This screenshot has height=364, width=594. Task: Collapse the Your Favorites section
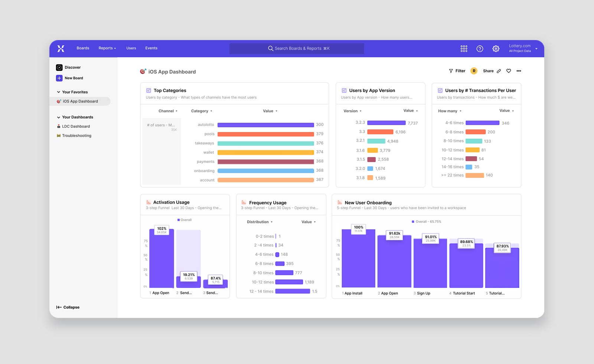[x=58, y=92]
